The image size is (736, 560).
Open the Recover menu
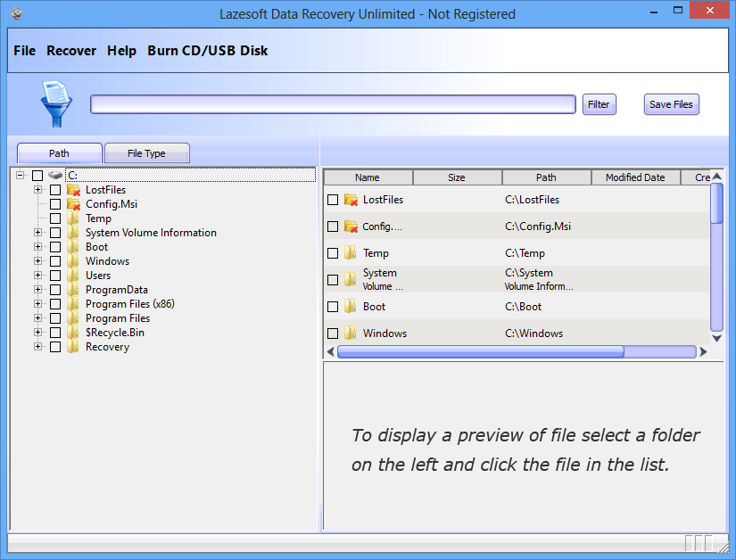pyautogui.click(x=70, y=51)
